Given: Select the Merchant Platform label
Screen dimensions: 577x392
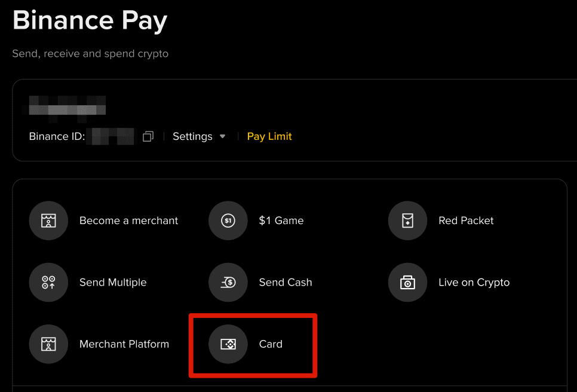Looking at the screenshot, I should point(124,344).
